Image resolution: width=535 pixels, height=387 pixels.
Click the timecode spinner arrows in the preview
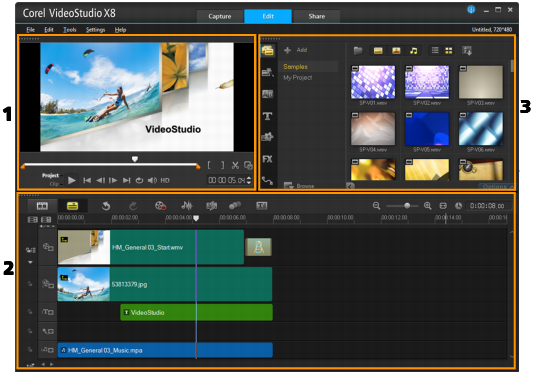(249, 180)
